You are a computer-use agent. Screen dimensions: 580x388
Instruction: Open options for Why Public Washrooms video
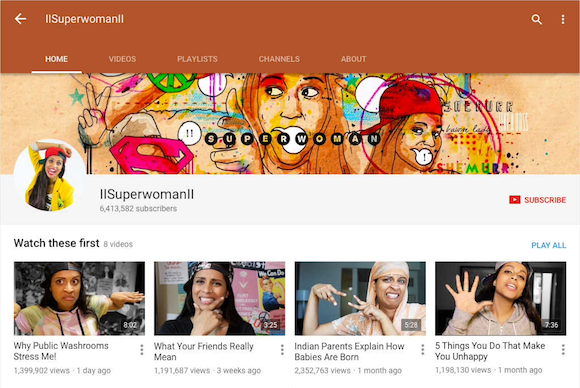click(142, 350)
